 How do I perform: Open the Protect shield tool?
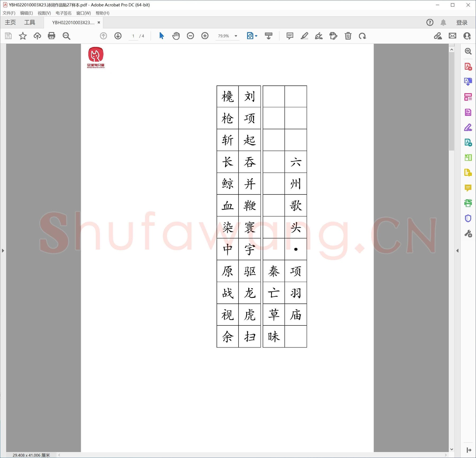point(468,218)
